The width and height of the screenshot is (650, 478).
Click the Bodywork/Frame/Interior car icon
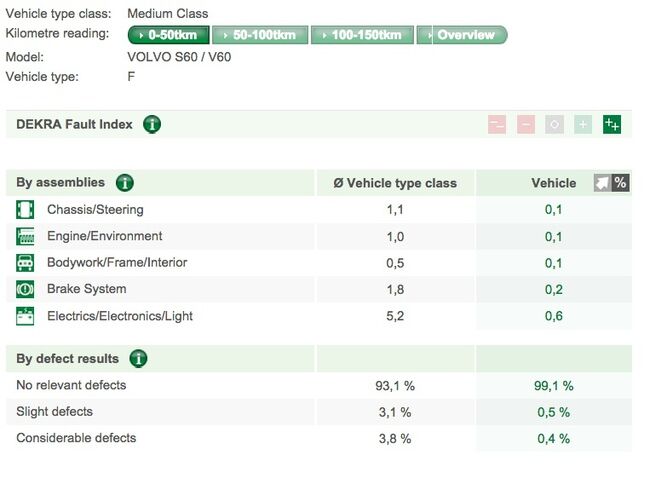(x=26, y=263)
